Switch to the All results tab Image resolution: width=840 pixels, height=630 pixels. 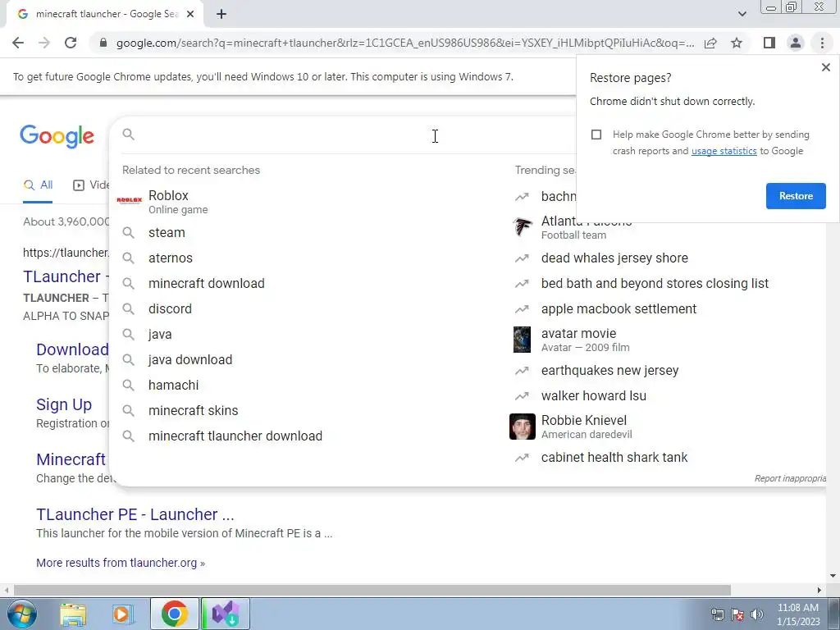pos(38,185)
